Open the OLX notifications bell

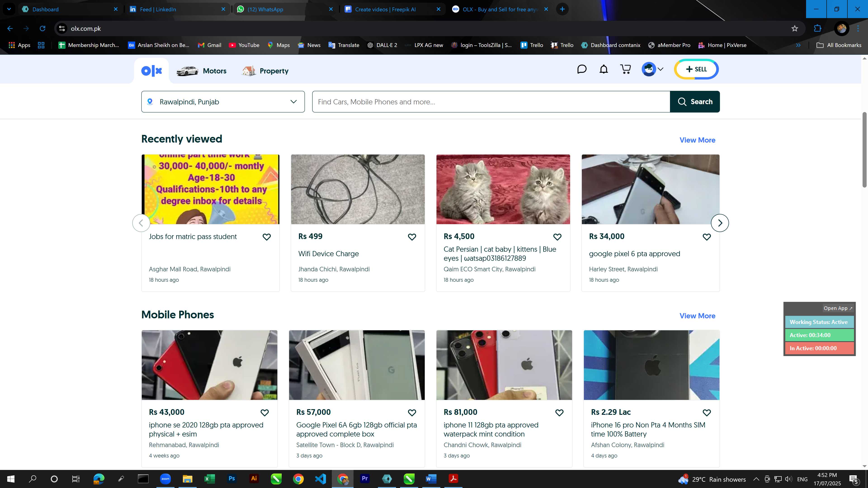click(x=604, y=69)
